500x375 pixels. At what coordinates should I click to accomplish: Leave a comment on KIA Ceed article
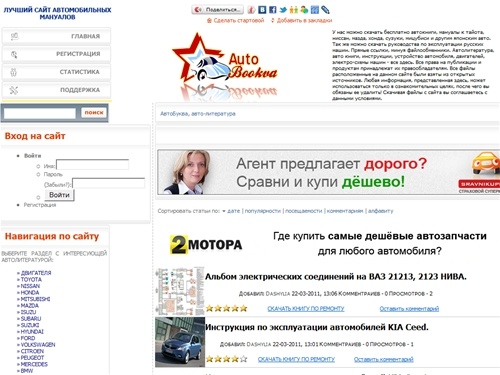[384, 359]
